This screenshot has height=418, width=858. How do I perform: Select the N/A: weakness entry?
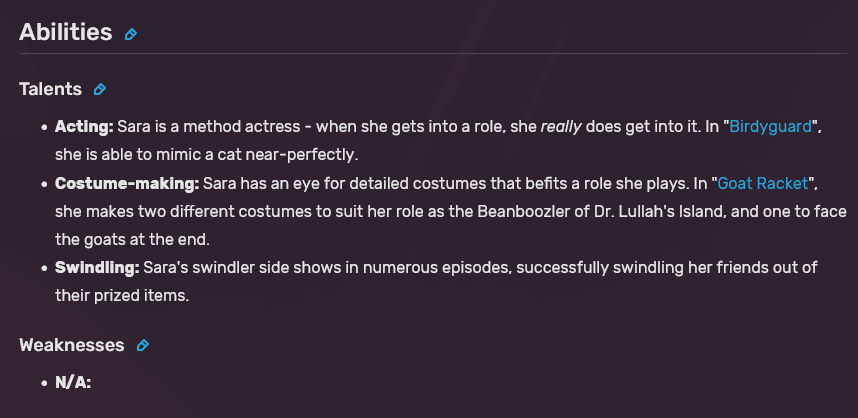pos(73,382)
